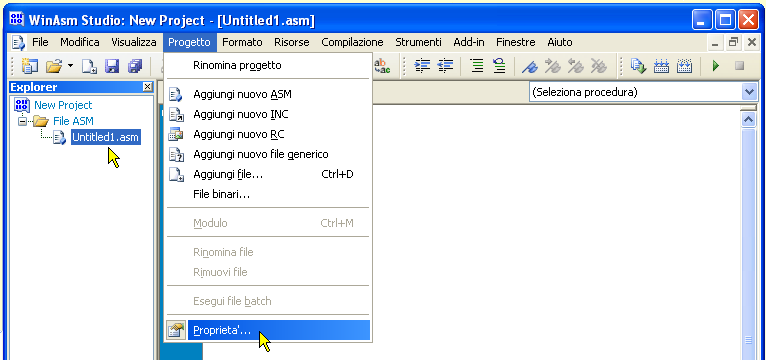
Task: Click the New Project toolbar icon
Action: (30, 65)
